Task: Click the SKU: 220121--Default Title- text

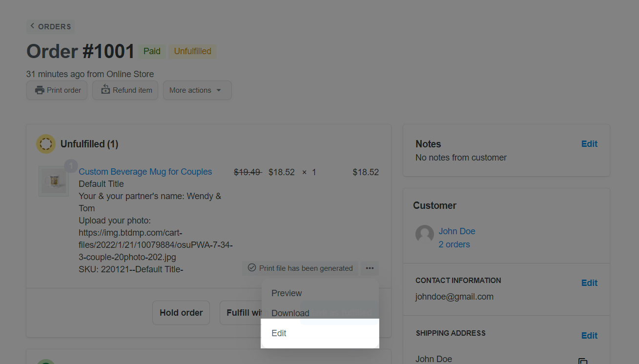Action: click(x=131, y=269)
